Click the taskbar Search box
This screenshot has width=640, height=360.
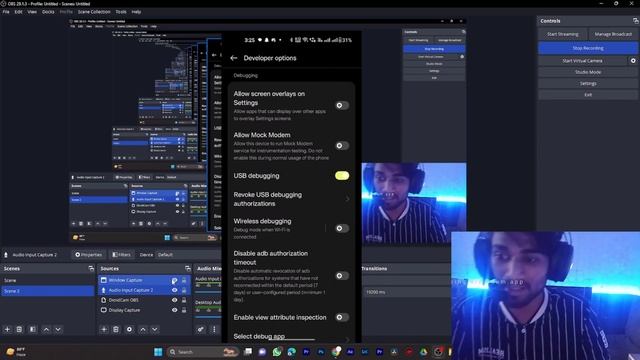click(x=203, y=352)
